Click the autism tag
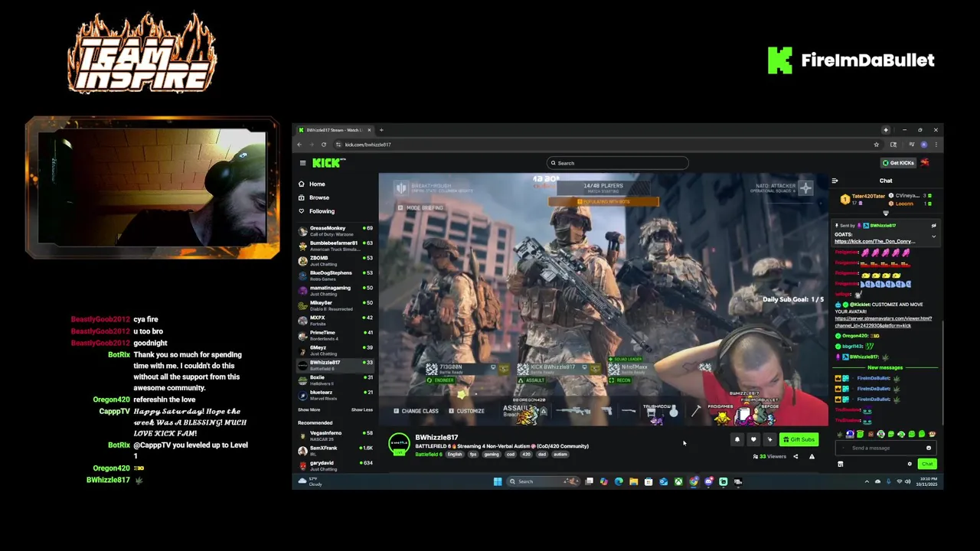This screenshot has width=980, height=551. click(560, 455)
